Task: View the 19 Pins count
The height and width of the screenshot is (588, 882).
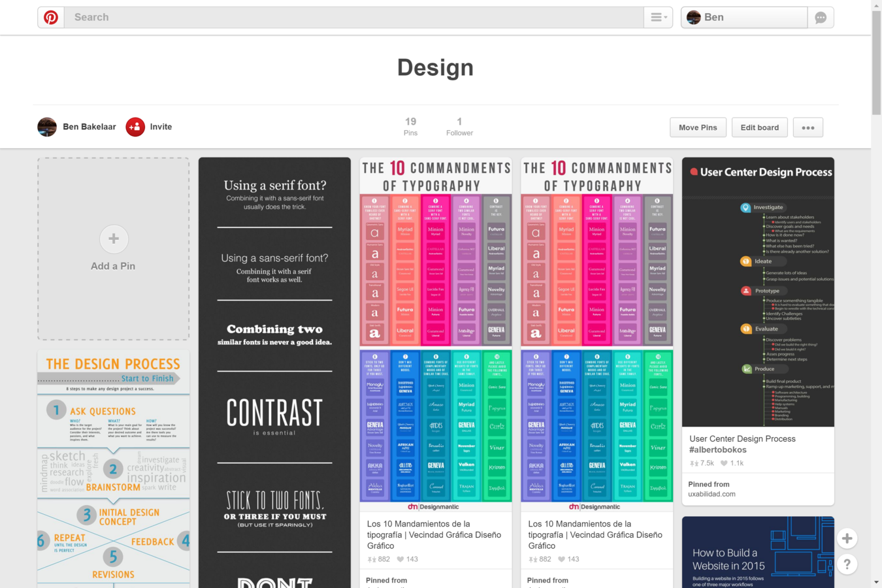Action: 410,127
